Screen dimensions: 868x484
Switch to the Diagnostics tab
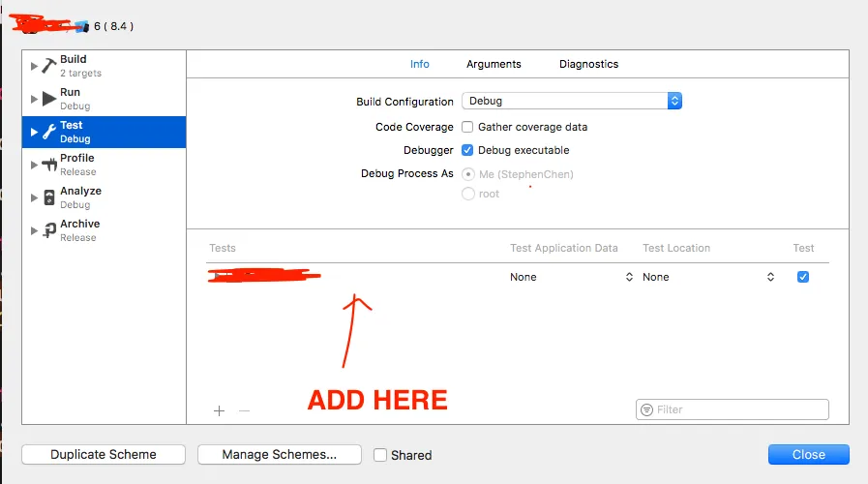[588, 64]
